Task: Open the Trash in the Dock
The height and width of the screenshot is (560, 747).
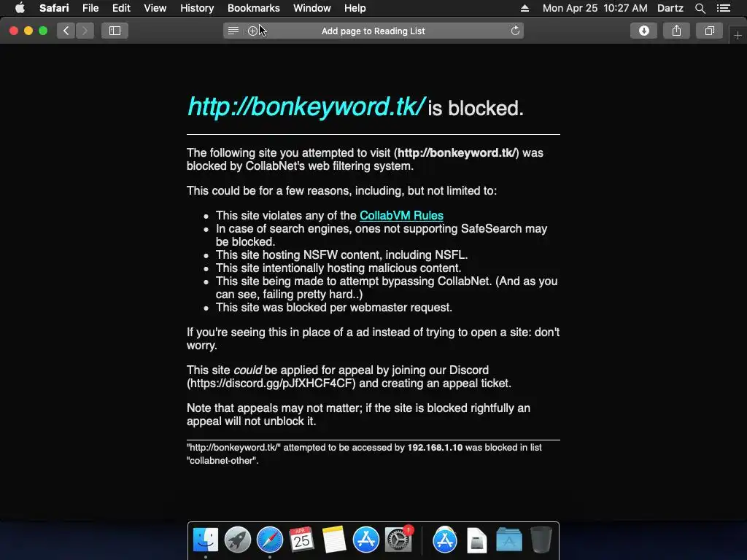Action: pyautogui.click(x=541, y=540)
